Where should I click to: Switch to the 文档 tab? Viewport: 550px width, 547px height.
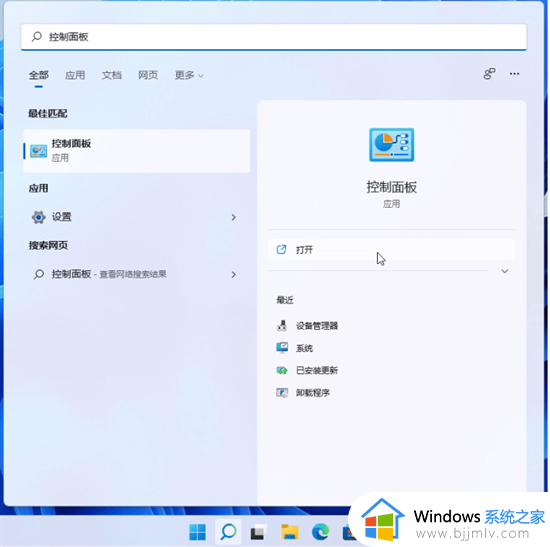[x=112, y=75]
